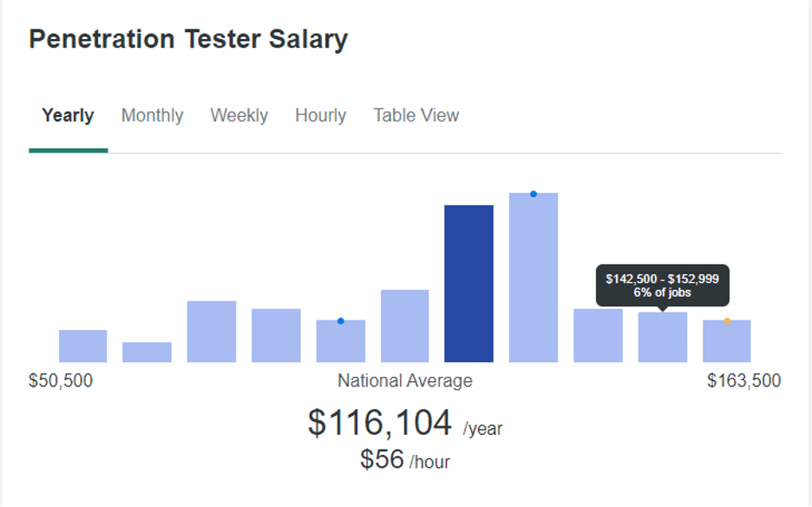Switch to the Monthly tab

point(153,115)
